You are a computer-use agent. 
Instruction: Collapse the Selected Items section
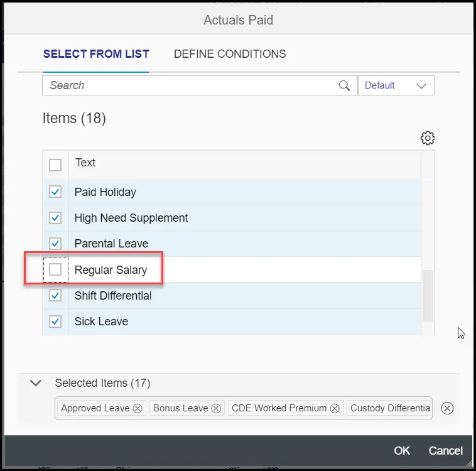(36, 383)
